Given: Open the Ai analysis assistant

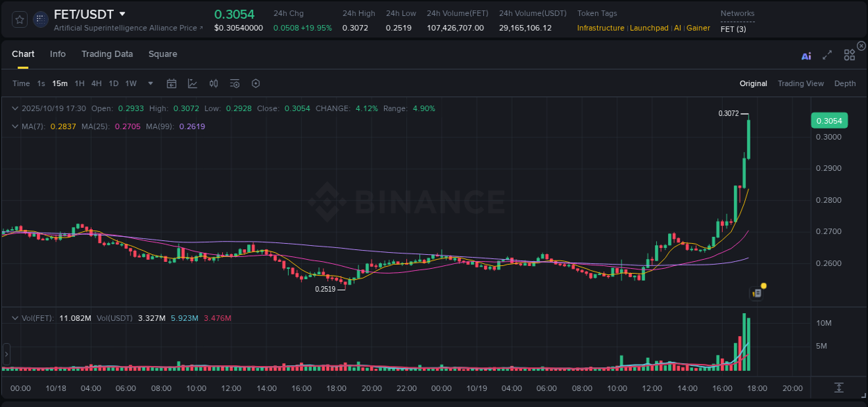Looking at the screenshot, I should click(x=806, y=56).
